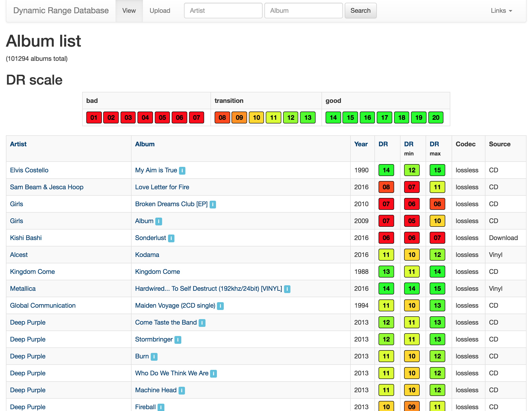Screen dimensions: 532x411
Task: Click info icon next to Girls' Album title
Action: (x=159, y=221)
